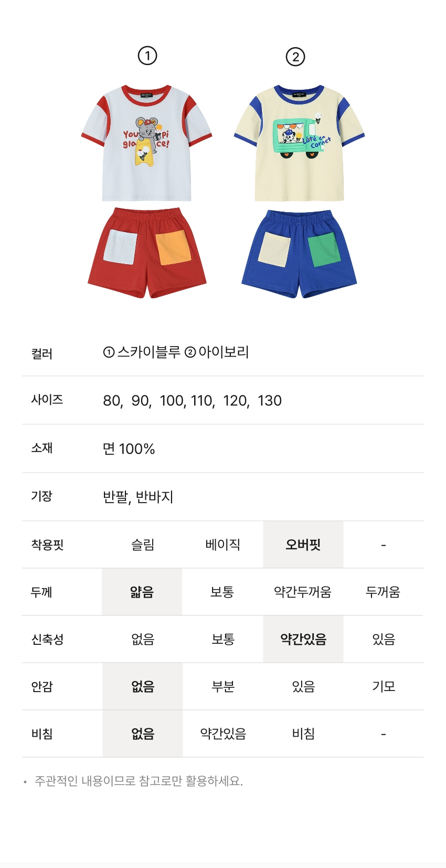Click the highlighted 얇음 thickness cell

click(x=142, y=592)
